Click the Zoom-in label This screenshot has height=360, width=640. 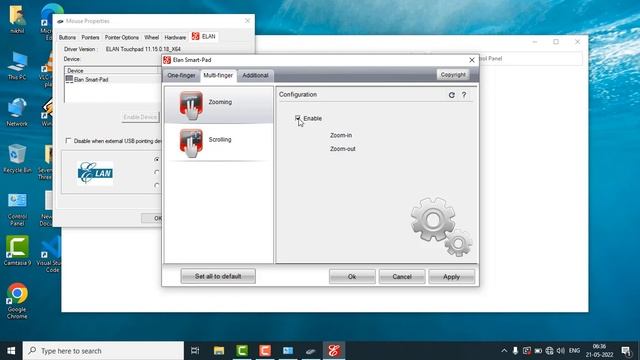(x=341, y=135)
